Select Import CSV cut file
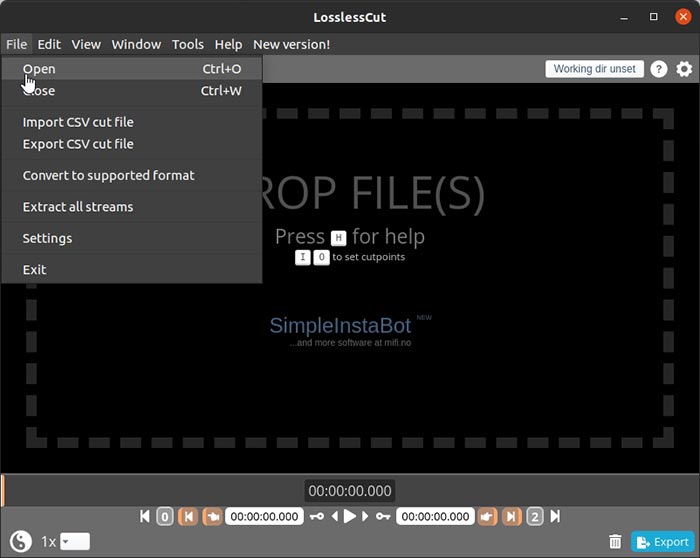700x558 pixels. pos(132,122)
